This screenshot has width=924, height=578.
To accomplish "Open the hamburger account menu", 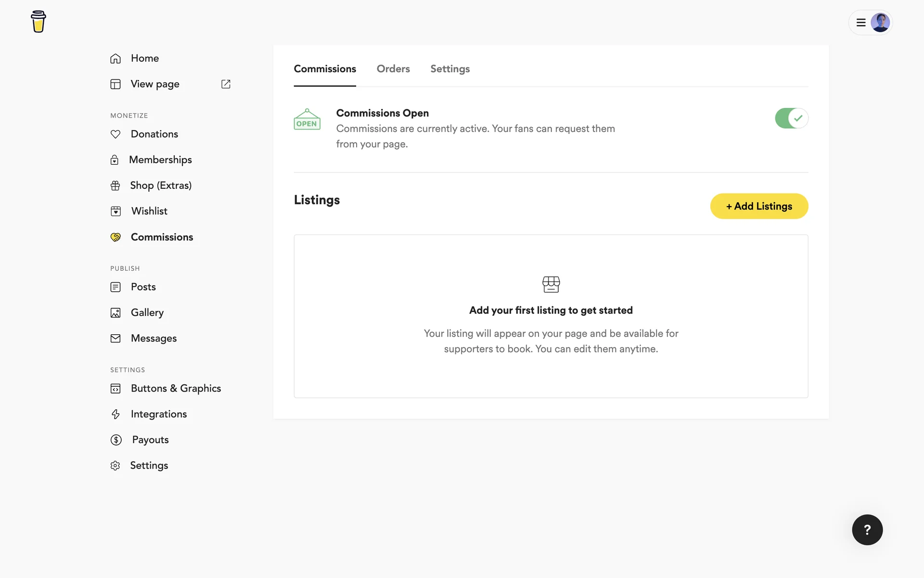I will [x=861, y=23].
